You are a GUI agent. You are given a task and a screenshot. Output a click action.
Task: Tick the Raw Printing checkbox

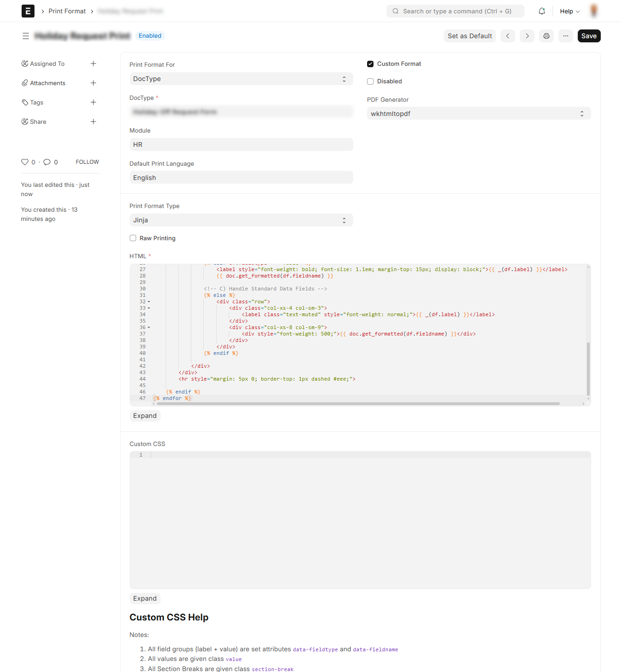133,238
